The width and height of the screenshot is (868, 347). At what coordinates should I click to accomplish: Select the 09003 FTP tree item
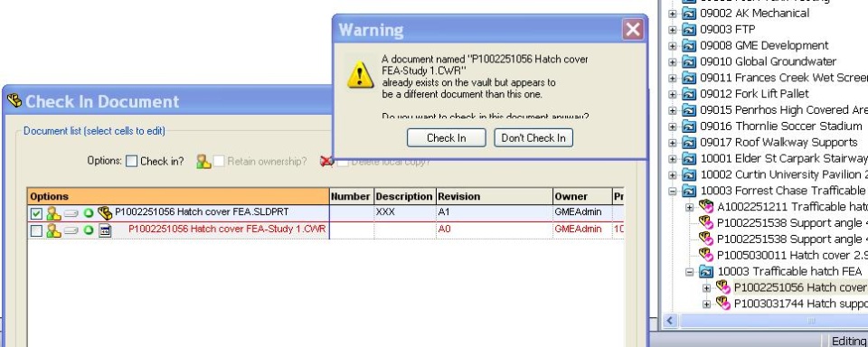(727, 29)
